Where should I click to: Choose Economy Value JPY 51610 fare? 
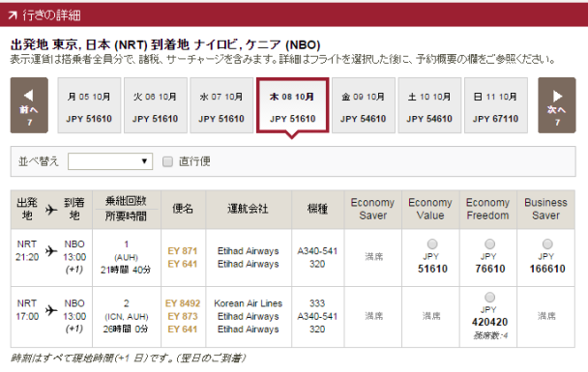tap(432, 244)
